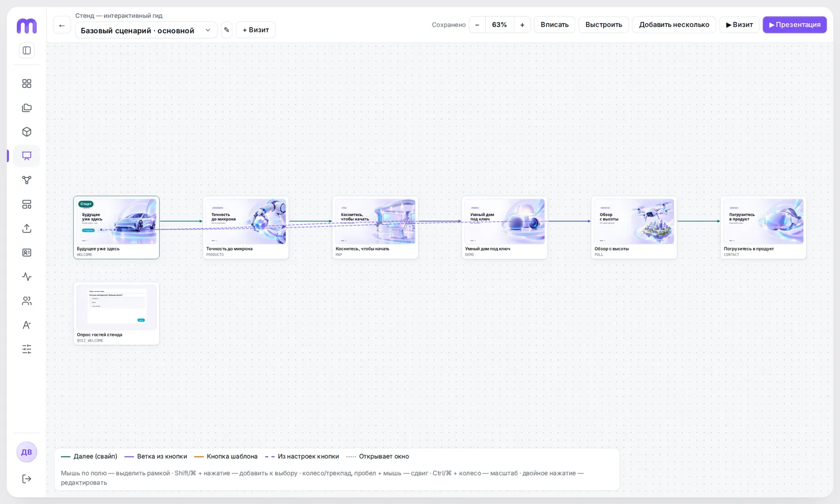The image size is (840, 504).
Task: Select the Опрос гостей стенда slide card
Action: (117, 313)
